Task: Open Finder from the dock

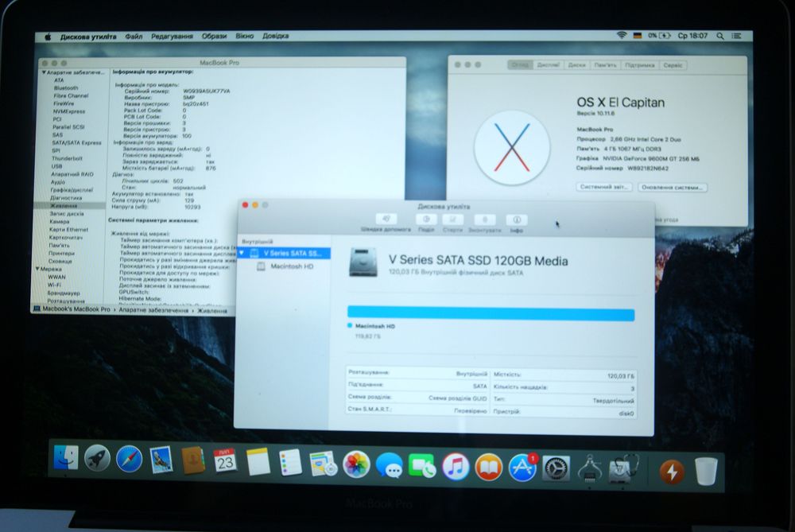Action: click(66, 457)
